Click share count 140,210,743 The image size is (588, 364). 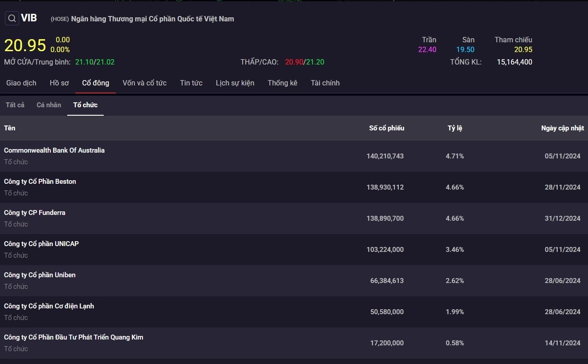click(x=385, y=156)
